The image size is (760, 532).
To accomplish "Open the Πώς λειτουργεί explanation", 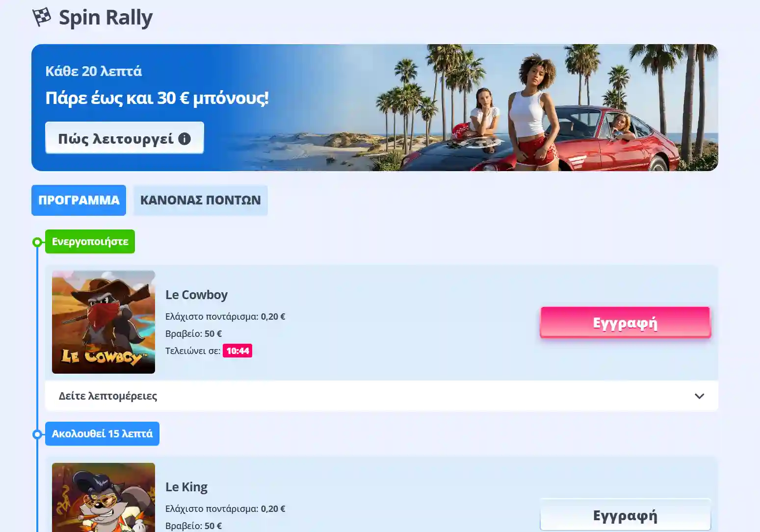I will 124,138.
